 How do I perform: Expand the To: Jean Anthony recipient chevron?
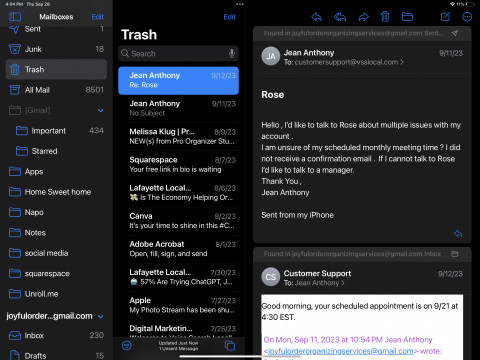tap(342, 283)
